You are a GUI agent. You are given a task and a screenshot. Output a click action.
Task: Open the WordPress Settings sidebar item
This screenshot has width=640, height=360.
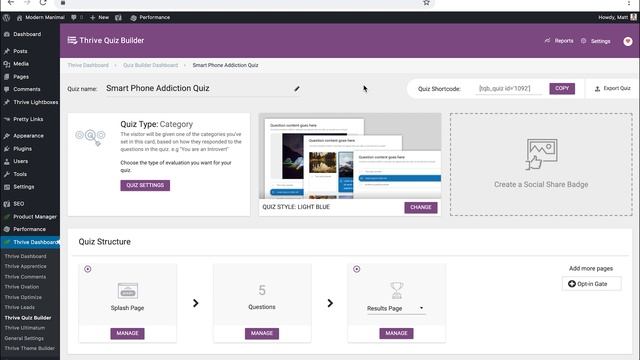coord(24,187)
